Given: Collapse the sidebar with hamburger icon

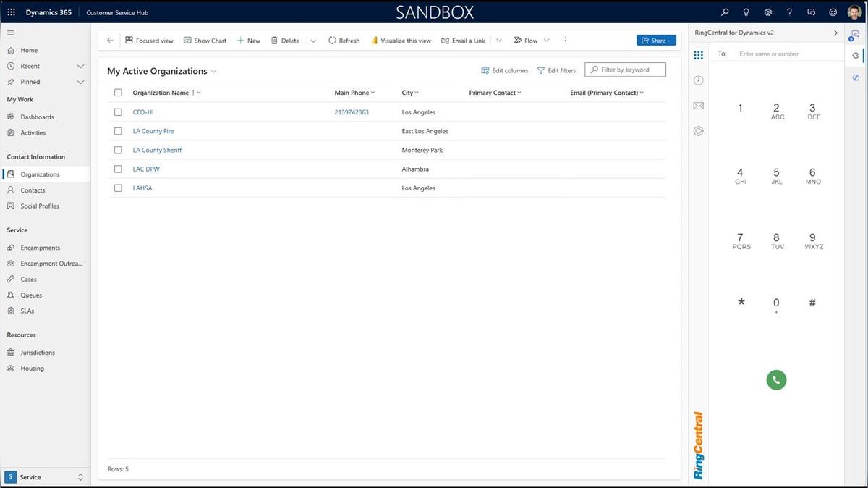Looking at the screenshot, I should [x=11, y=33].
